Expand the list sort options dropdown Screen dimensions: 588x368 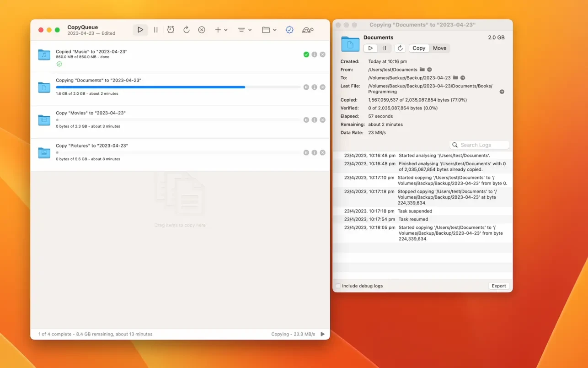tap(245, 30)
